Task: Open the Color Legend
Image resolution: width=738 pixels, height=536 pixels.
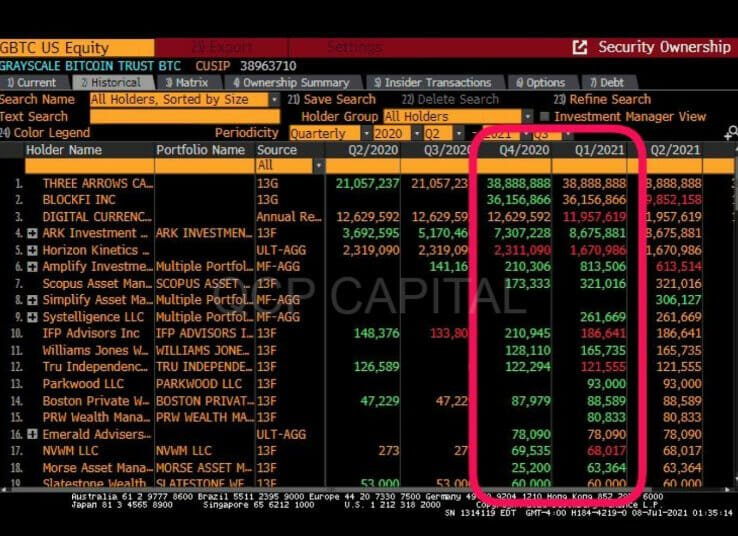Action: pos(46,133)
